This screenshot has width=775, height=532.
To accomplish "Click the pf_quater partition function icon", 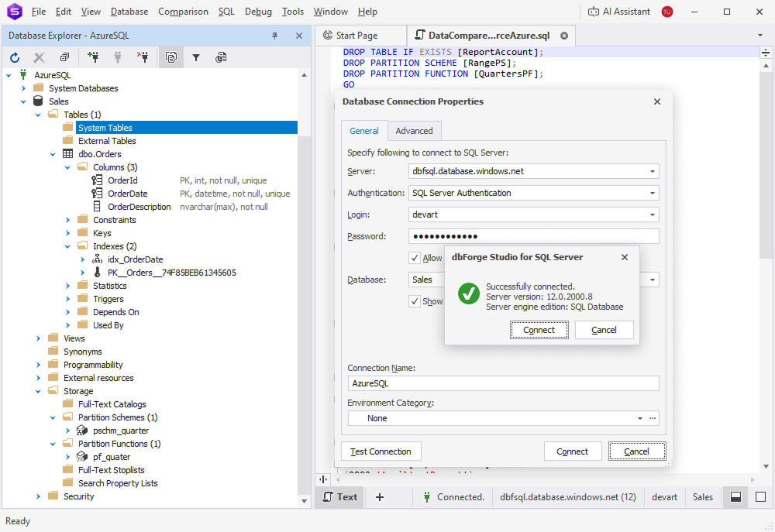I will click(x=83, y=456).
